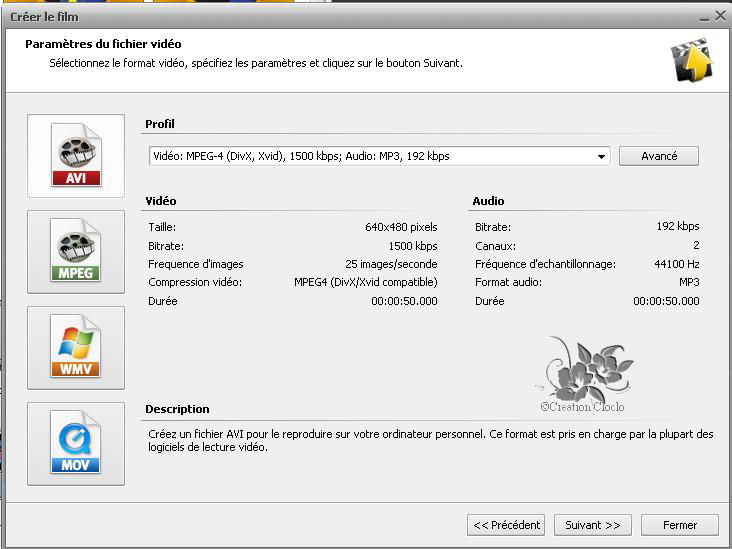This screenshot has width=732, height=549.
Task: Proceed using the Suivant button
Action: click(592, 525)
